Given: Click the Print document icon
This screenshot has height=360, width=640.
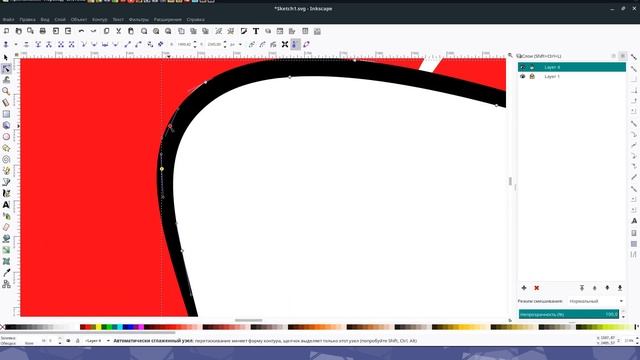Looking at the screenshot, I should pyautogui.click(x=42, y=31).
